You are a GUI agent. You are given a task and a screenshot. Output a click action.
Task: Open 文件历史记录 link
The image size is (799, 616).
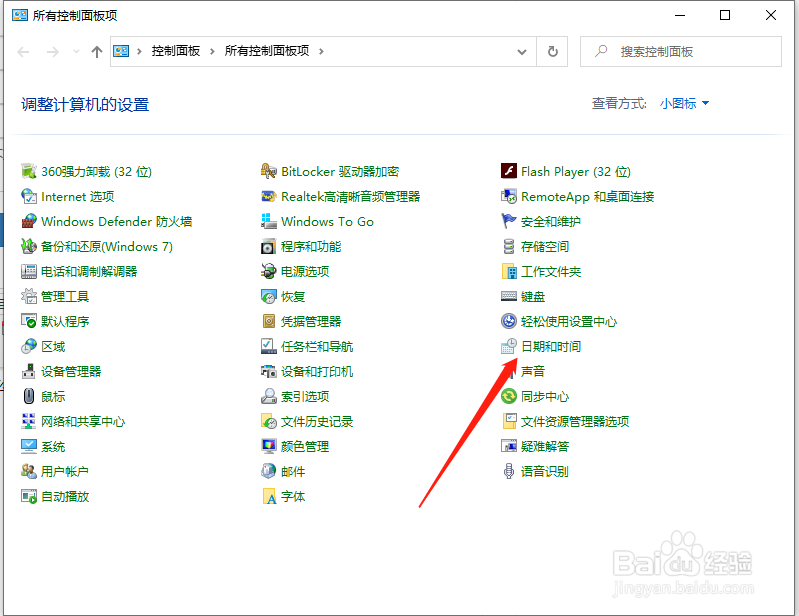(x=317, y=421)
